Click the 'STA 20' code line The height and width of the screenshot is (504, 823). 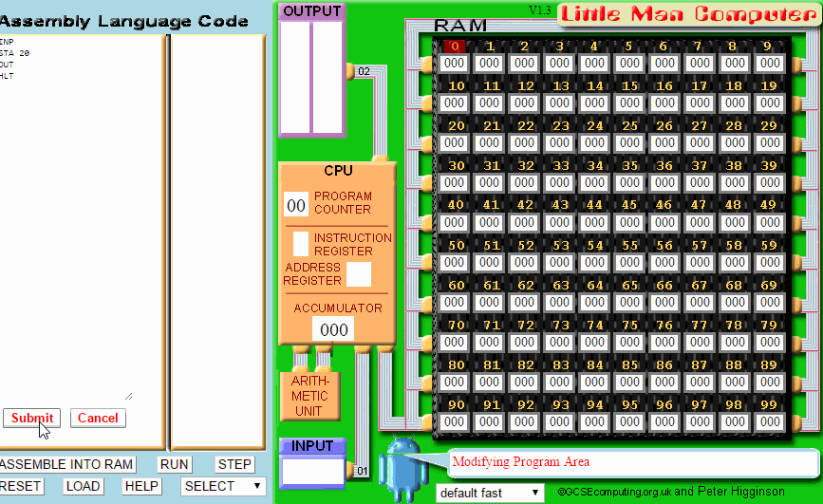point(14,53)
